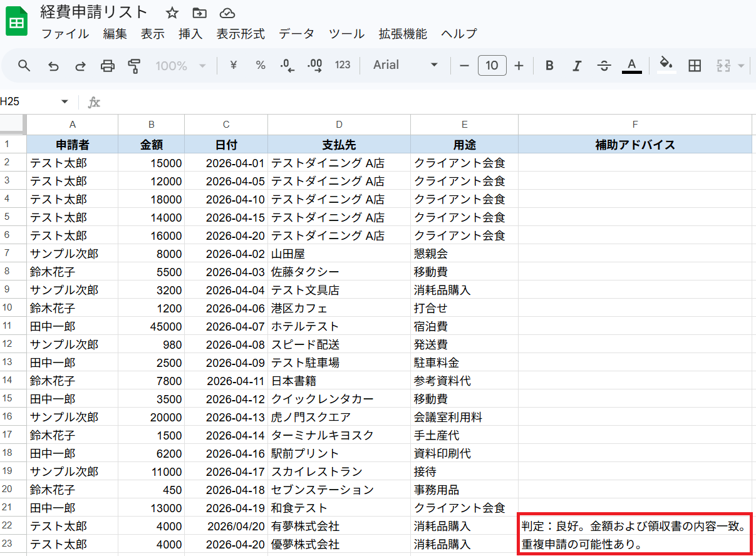Select cell with 45000 amount
This screenshot has width=756, height=556.
pyautogui.click(x=151, y=326)
